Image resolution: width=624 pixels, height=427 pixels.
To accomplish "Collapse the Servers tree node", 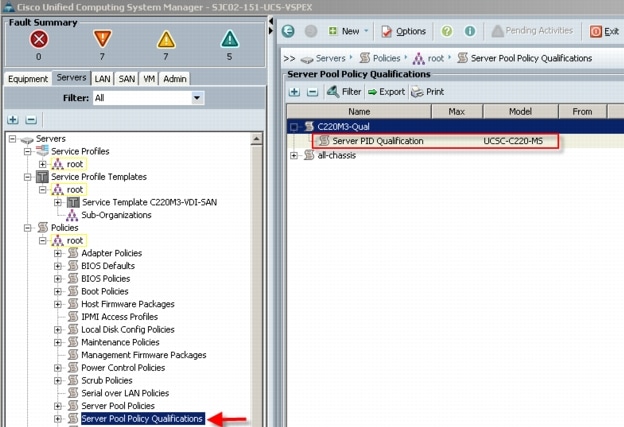I will [x=12, y=139].
